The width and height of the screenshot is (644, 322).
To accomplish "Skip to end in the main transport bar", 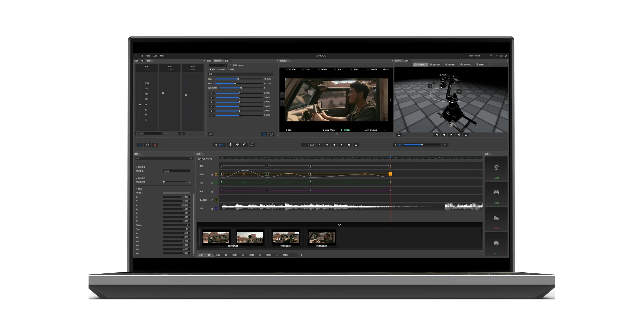I will coord(349,145).
